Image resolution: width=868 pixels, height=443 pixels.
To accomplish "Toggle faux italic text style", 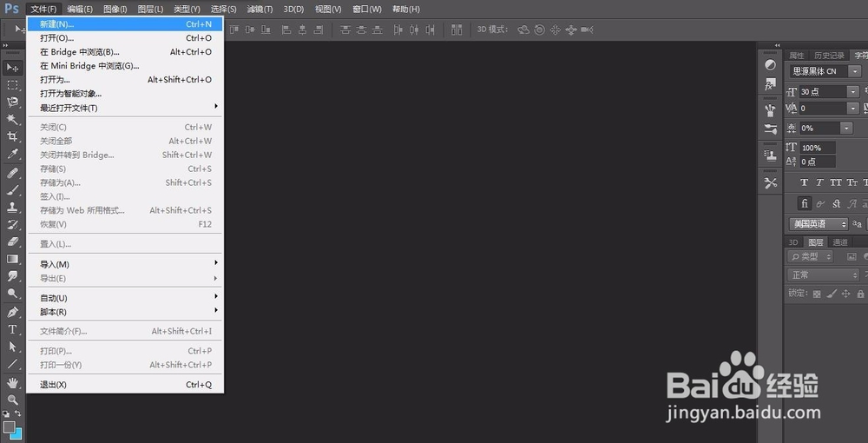I will pyautogui.click(x=820, y=182).
